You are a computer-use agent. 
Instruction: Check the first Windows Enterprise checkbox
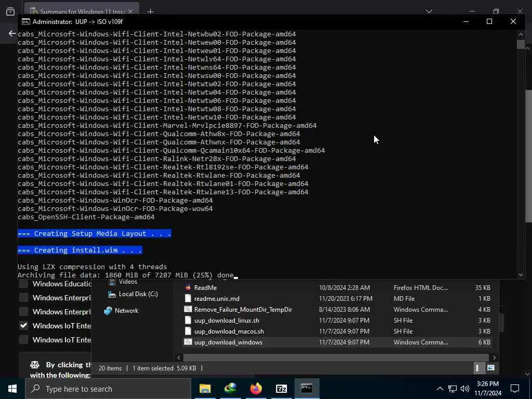tap(23, 298)
